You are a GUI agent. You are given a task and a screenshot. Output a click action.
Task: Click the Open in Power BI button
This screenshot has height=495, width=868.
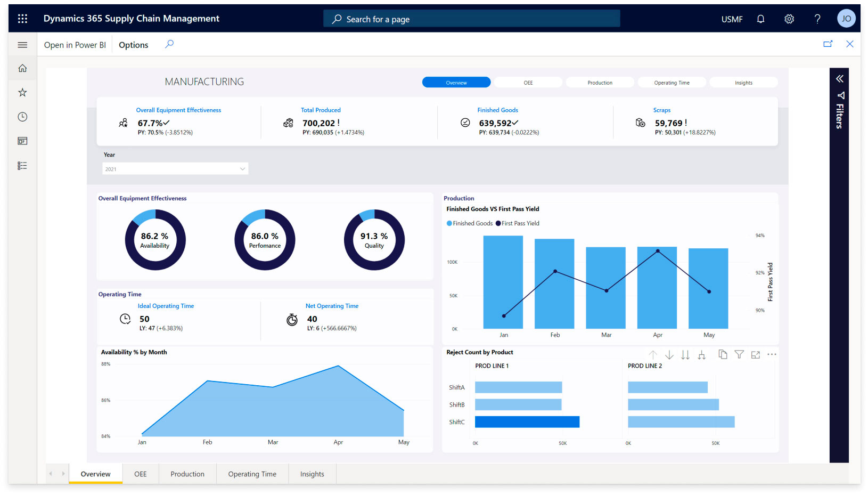(x=75, y=45)
